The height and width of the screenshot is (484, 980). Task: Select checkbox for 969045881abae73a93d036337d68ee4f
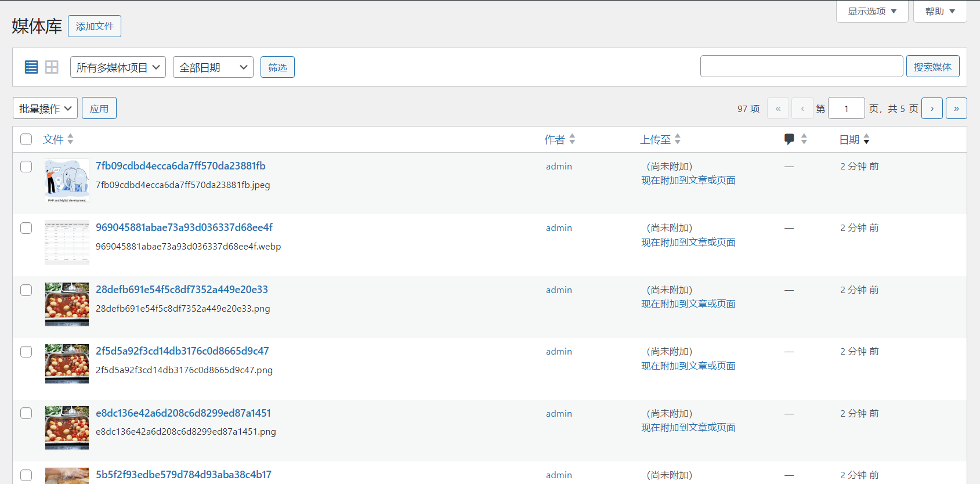coord(26,228)
